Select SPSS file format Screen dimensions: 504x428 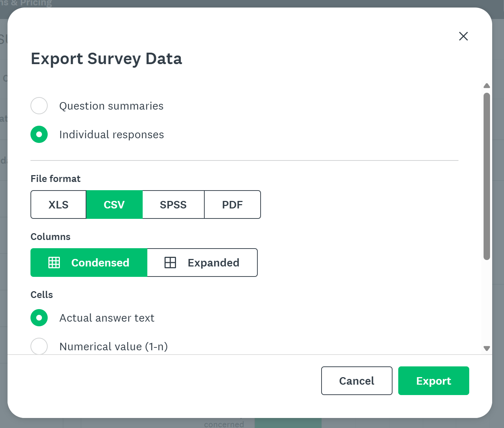173,205
